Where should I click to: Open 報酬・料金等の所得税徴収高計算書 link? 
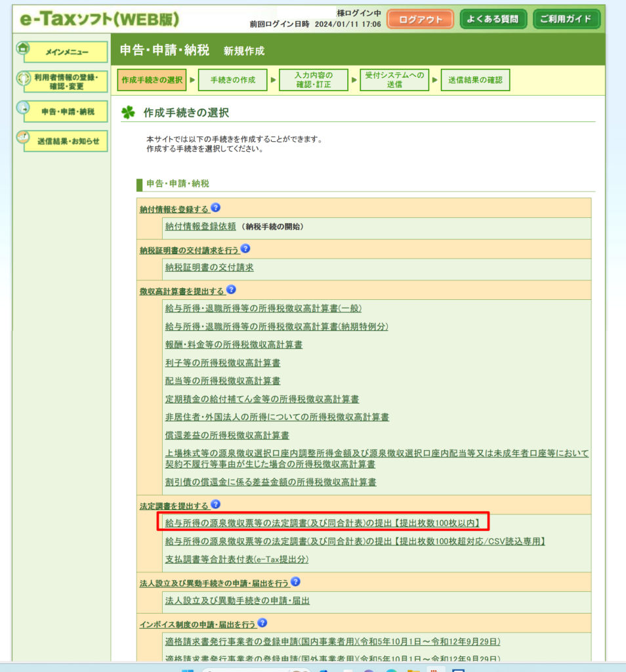coord(234,345)
